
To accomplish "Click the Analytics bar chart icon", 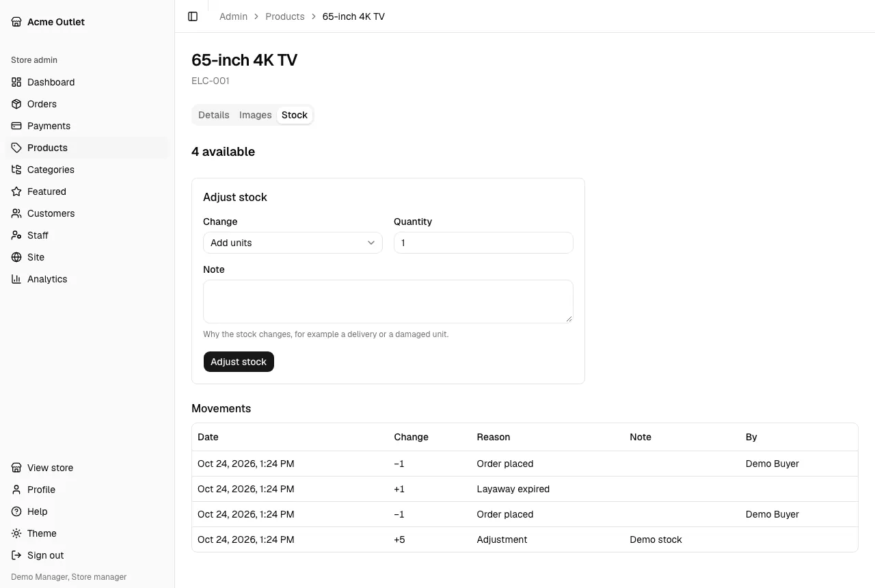I will click(x=16, y=279).
